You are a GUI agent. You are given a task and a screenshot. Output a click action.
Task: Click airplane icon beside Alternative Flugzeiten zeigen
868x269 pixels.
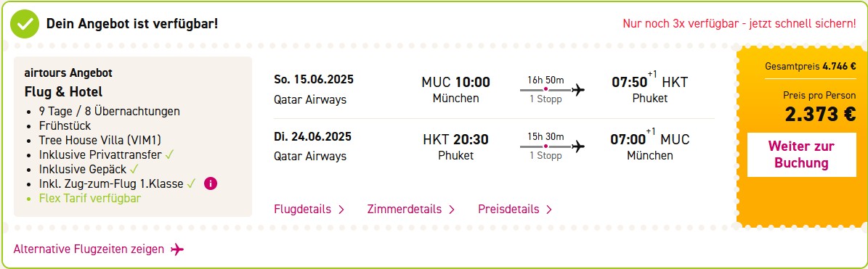click(x=177, y=249)
